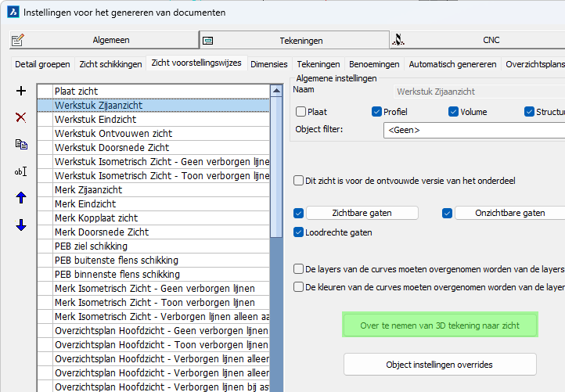Click the plus icon to add view
The height and width of the screenshot is (392, 565).
pos(21,92)
